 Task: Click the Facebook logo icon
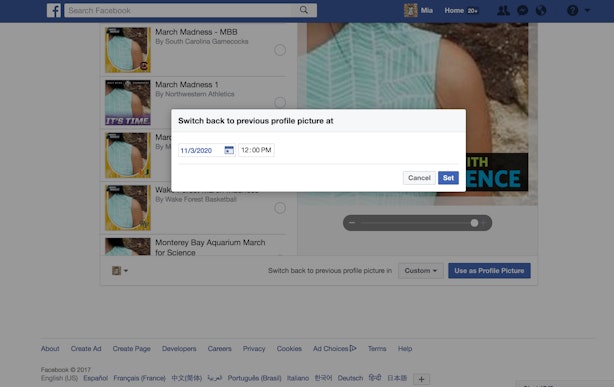coord(54,11)
